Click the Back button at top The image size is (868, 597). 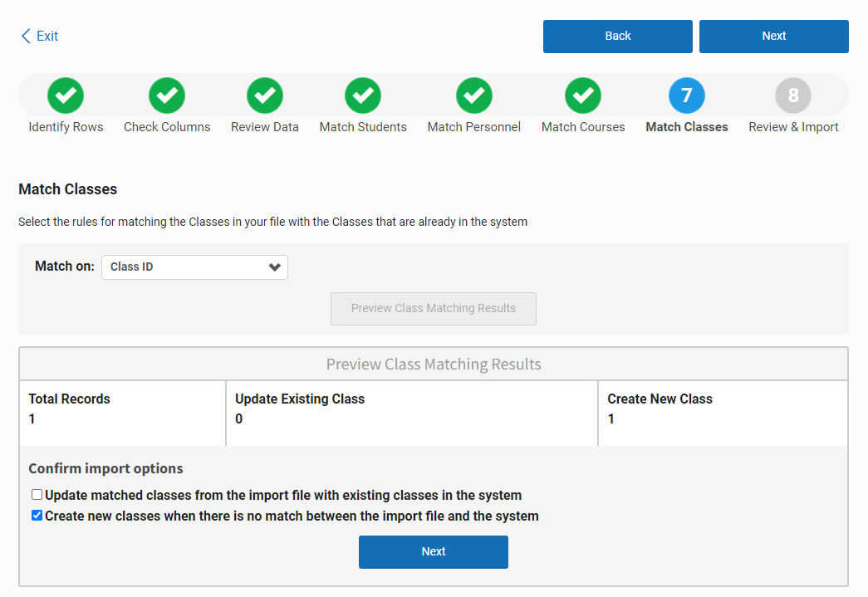pos(618,37)
